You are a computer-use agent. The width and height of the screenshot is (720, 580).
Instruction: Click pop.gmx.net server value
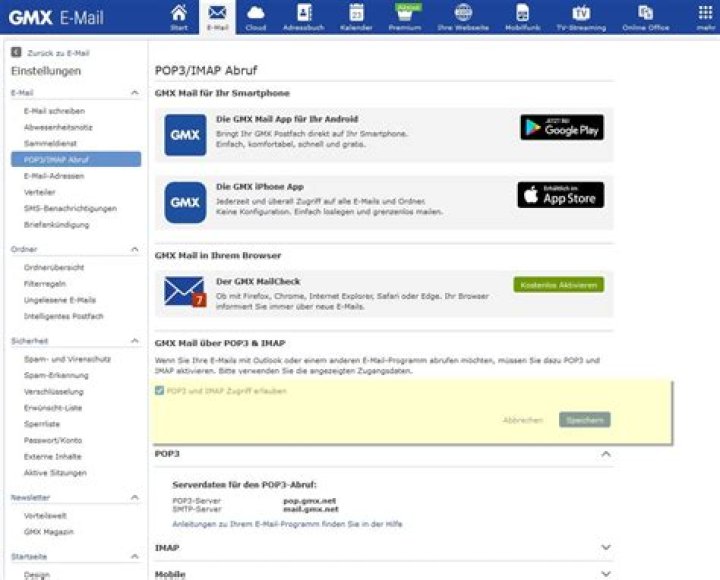tap(309, 501)
